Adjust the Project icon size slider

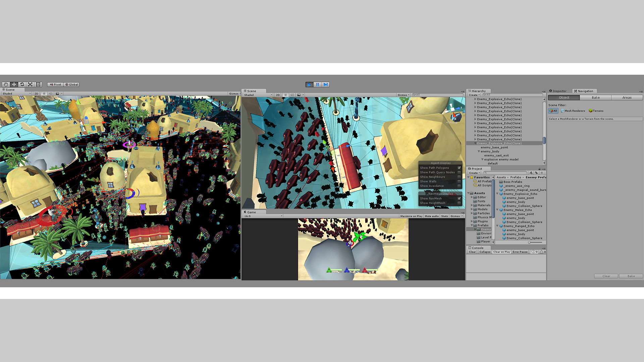[x=530, y=242]
